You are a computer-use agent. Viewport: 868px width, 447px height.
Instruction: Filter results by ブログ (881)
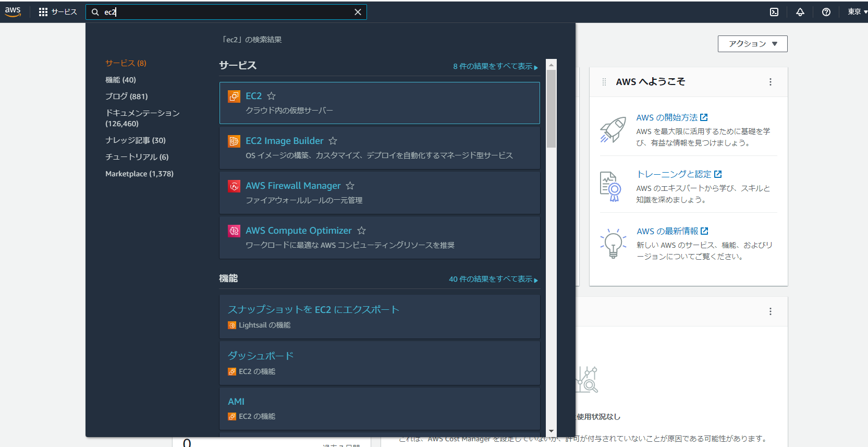pyautogui.click(x=127, y=96)
